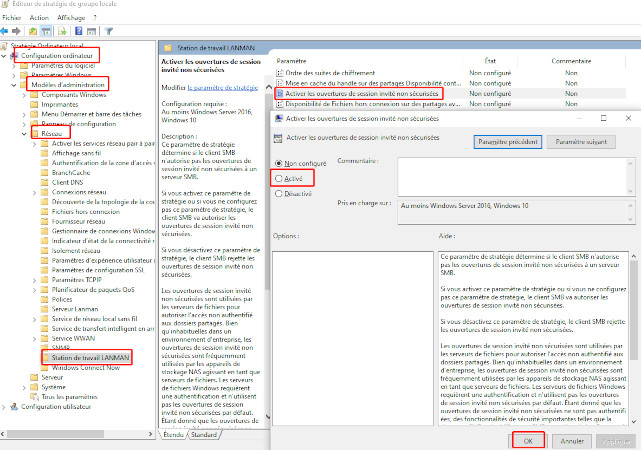Click folder icon beside Serveur Lanman
This screenshot has height=450, width=641.
pyautogui.click(x=45, y=309)
